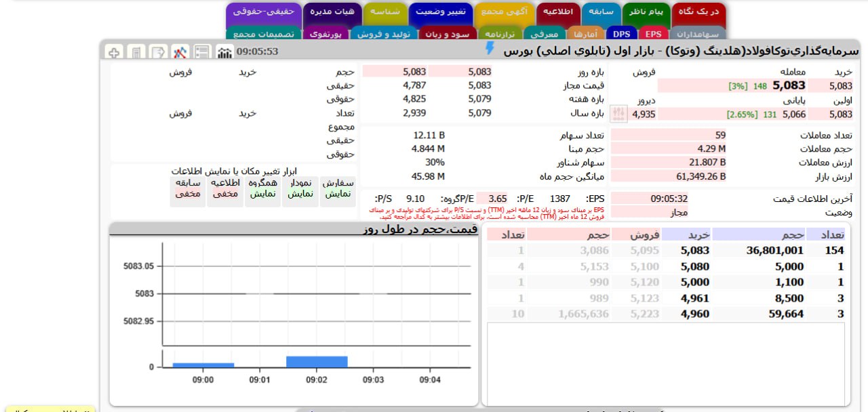Click the 09:02 volume bar in chart
868x412 pixels.
(317, 362)
